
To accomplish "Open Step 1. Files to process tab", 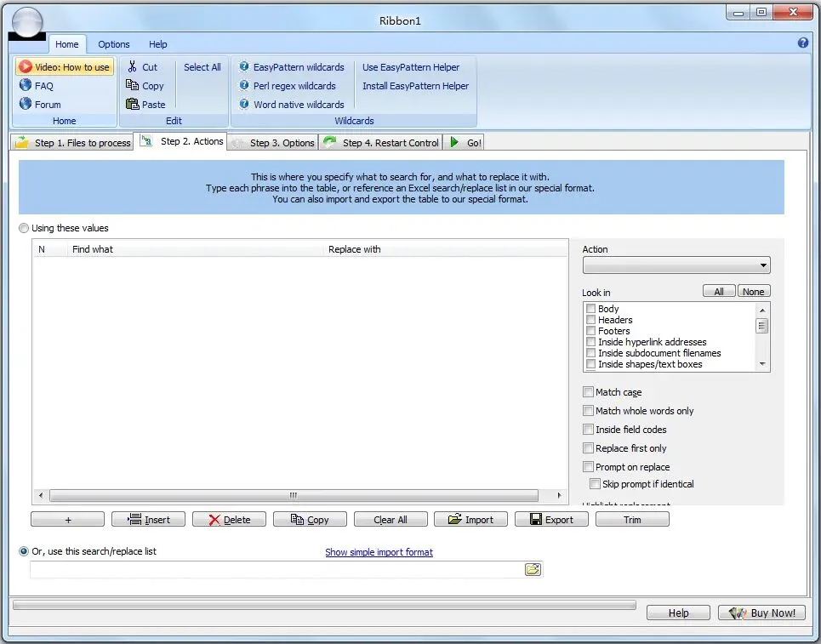I will tap(72, 142).
